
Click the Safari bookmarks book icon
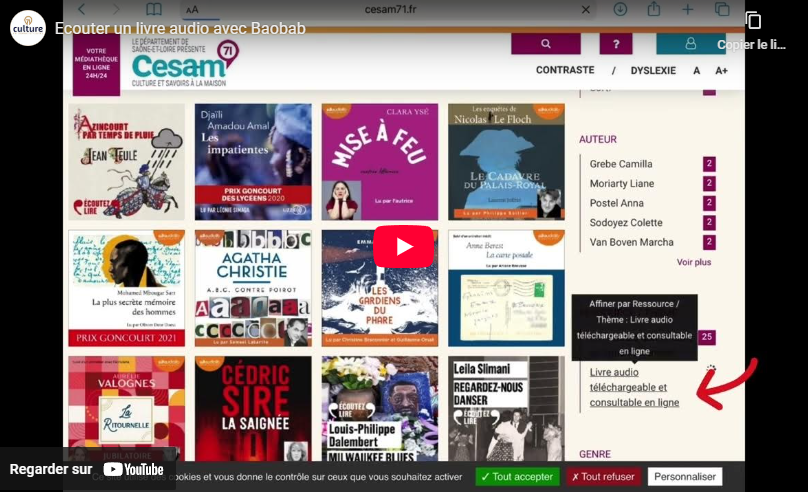tap(153, 9)
